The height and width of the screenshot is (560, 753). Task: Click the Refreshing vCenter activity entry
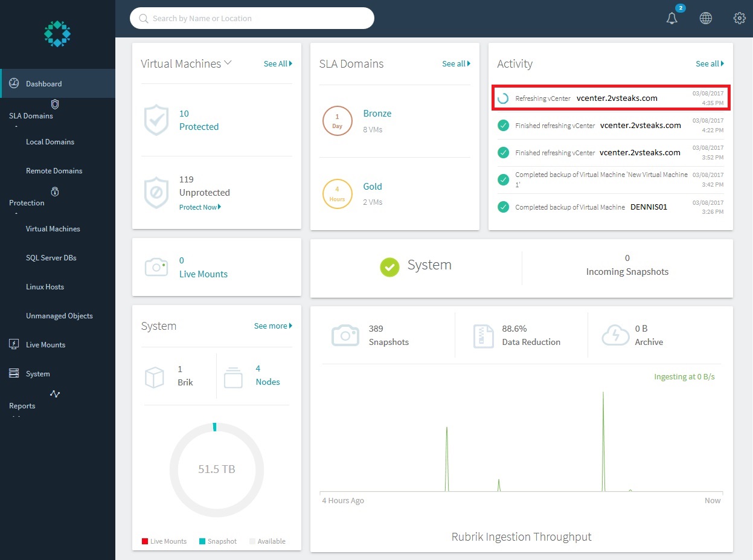coord(610,98)
